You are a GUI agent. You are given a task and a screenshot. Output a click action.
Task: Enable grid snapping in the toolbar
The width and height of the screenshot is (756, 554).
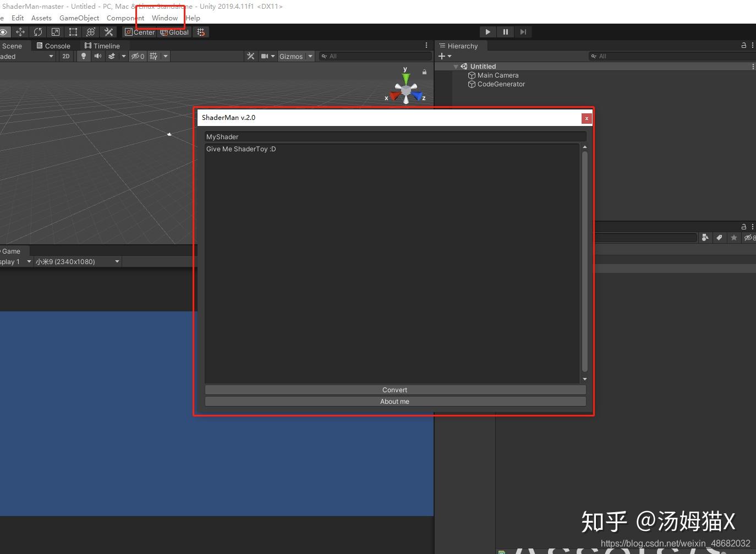pyautogui.click(x=201, y=32)
